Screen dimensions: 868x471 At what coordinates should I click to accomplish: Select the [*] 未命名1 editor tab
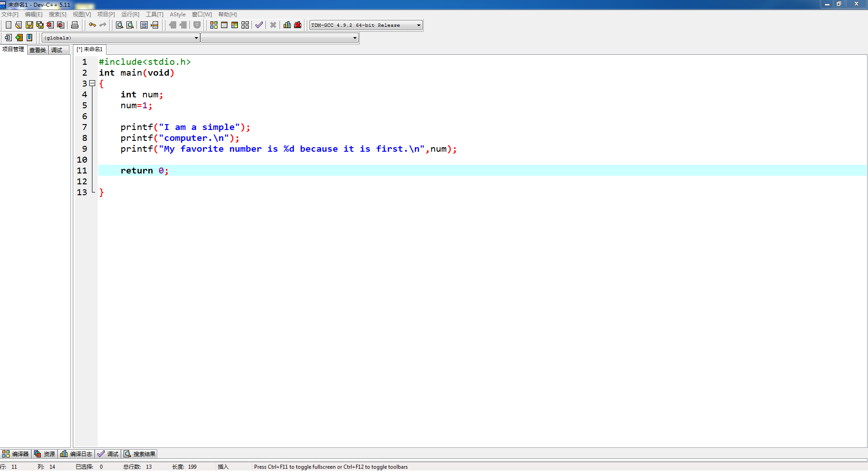tap(90, 49)
